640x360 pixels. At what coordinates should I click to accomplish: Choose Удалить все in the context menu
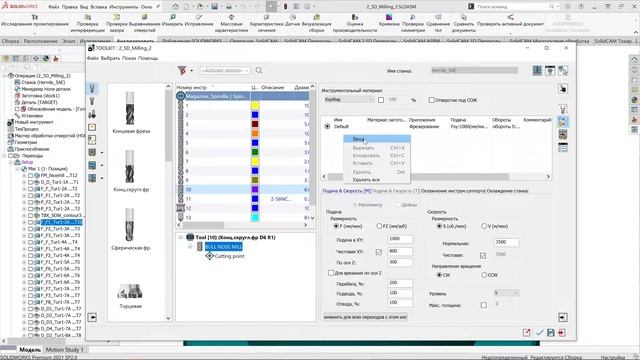click(x=377, y=180)
